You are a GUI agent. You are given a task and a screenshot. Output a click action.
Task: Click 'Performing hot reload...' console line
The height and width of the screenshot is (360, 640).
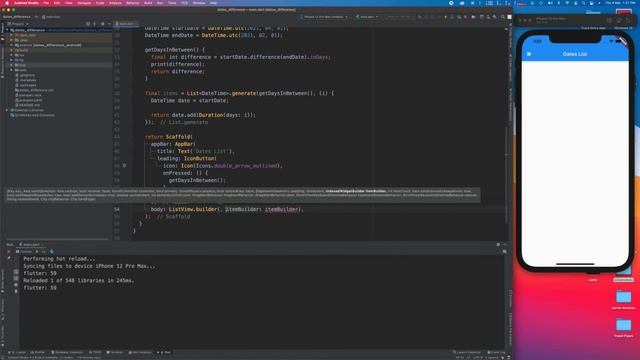point(59,259)
